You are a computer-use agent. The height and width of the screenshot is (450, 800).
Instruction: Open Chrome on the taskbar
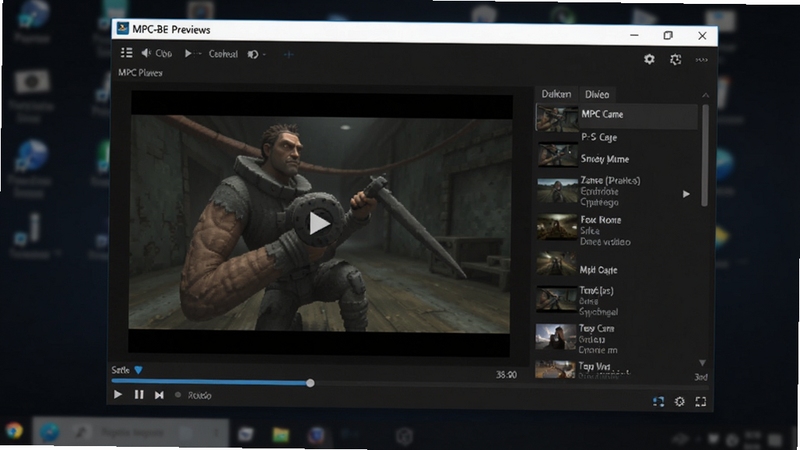pos(14,432)
